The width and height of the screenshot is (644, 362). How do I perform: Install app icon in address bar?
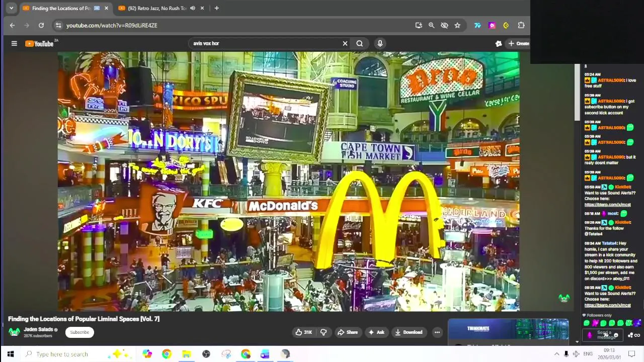point(419,25)
